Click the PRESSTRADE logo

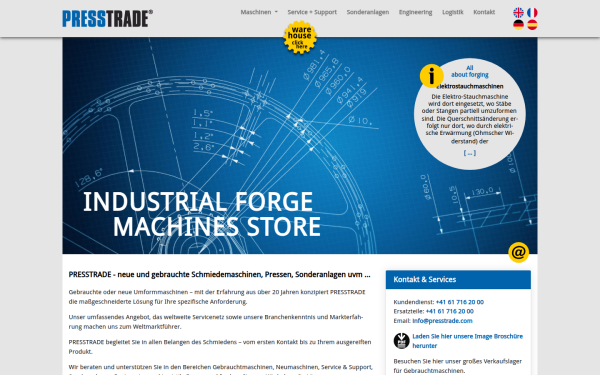pyautogui.click(x=108, y=18)
